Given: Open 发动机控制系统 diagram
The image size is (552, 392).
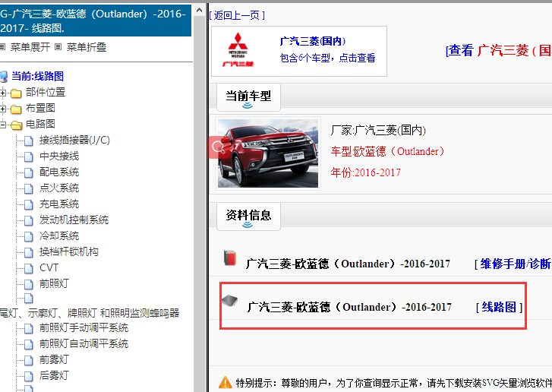Looking at the screenshot, I should tap(74, 220).
